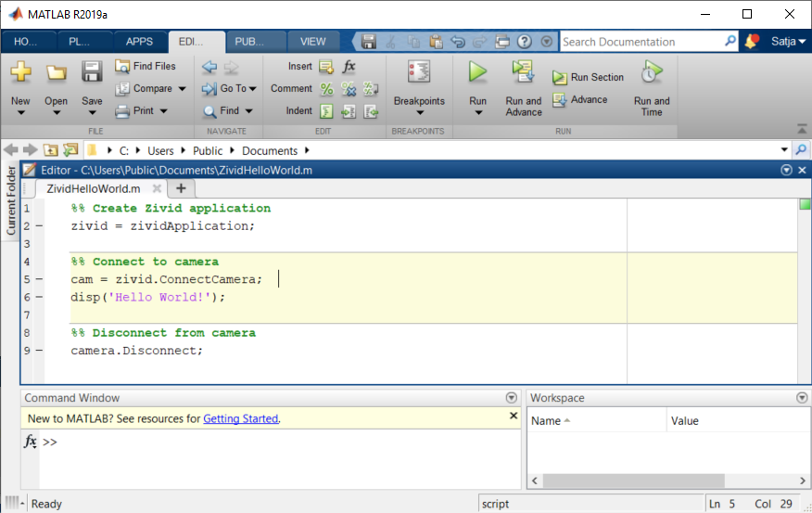The height and width of the screenshot is (513, 812).
Task: Open a file with the Open folder icon
Action: click(x=56, y=72)
